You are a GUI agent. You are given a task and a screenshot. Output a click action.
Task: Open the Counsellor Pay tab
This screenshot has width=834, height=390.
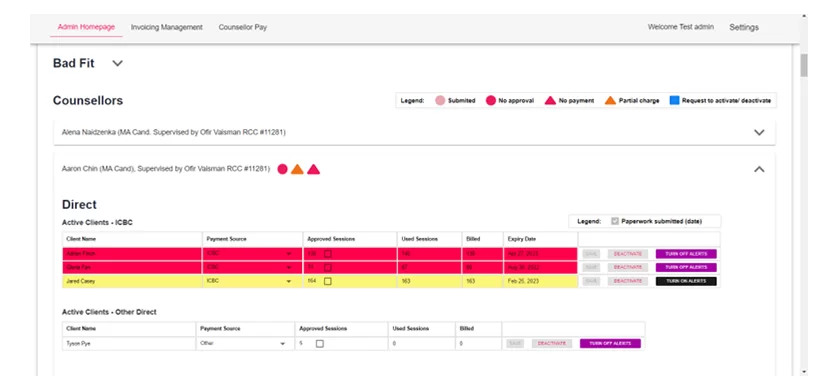243,27
